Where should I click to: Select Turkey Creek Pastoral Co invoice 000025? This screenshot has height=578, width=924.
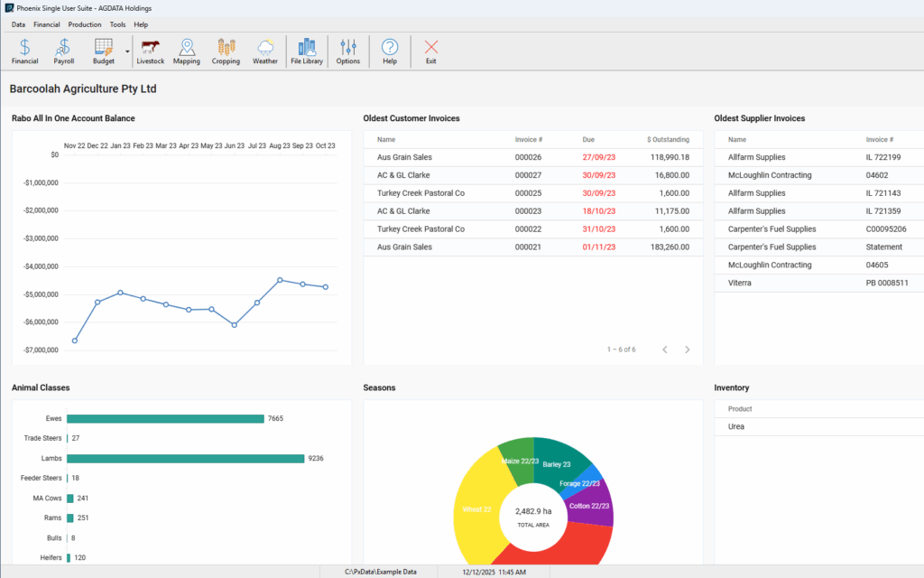coord(533,193)
